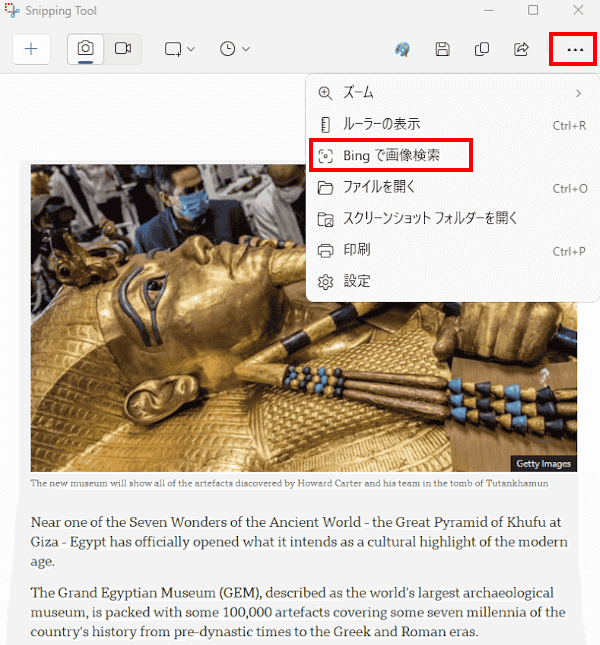The image size is (600, 645).
Task: Click the folder icon beside ファイルを開く
Action: (x=325, y=188)
